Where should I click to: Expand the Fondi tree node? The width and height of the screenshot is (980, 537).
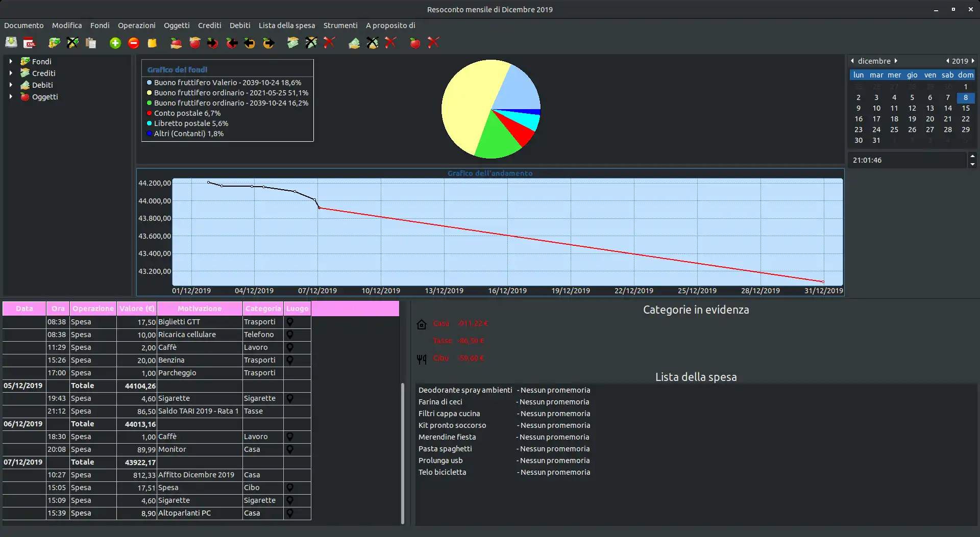click(11, 61)
